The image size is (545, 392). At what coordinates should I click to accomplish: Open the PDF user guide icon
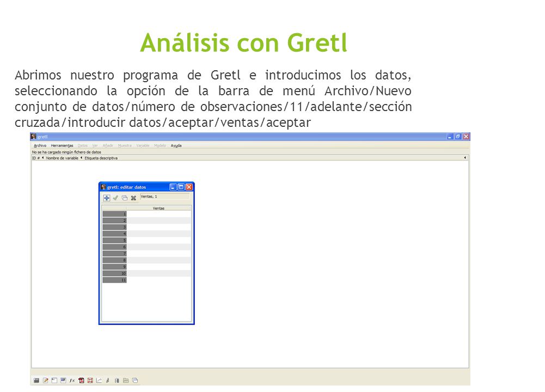pyautogui.click(x=81, y=381)
